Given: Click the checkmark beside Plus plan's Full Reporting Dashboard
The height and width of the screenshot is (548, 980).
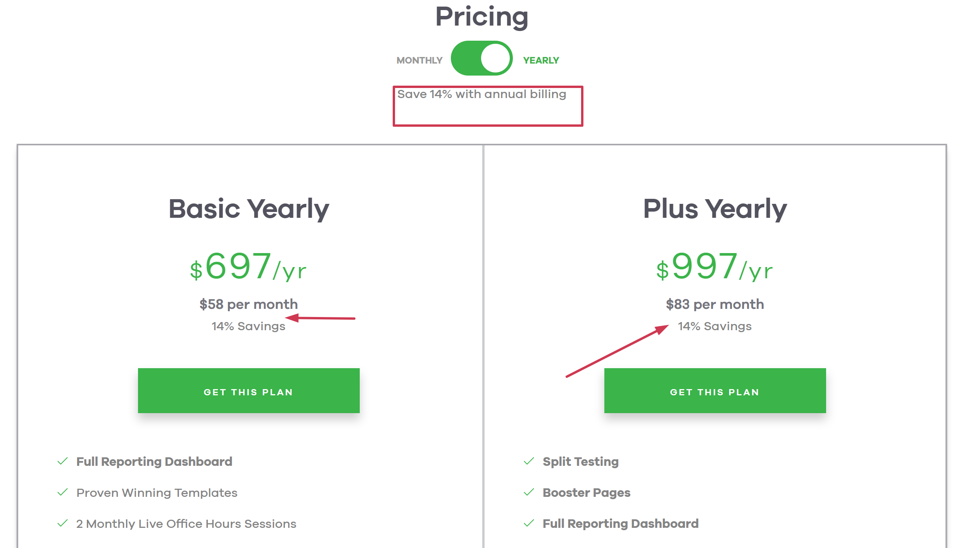Looking at the screenshot, I should tap(529, 523).
